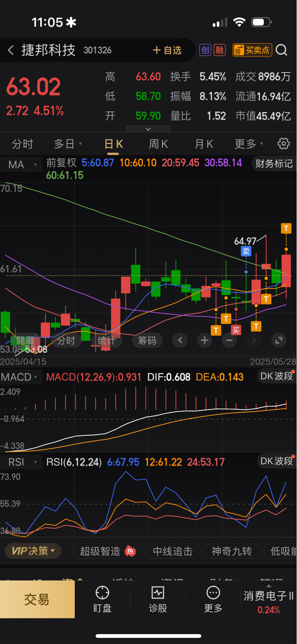Open the VIP决策 dropdown
Viewport: 297px width, 644px height.
33,551
